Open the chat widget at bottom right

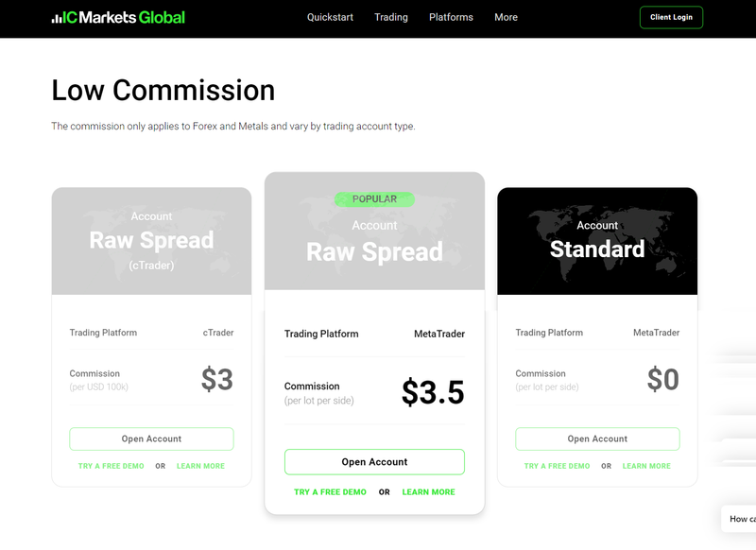point(740,519)
